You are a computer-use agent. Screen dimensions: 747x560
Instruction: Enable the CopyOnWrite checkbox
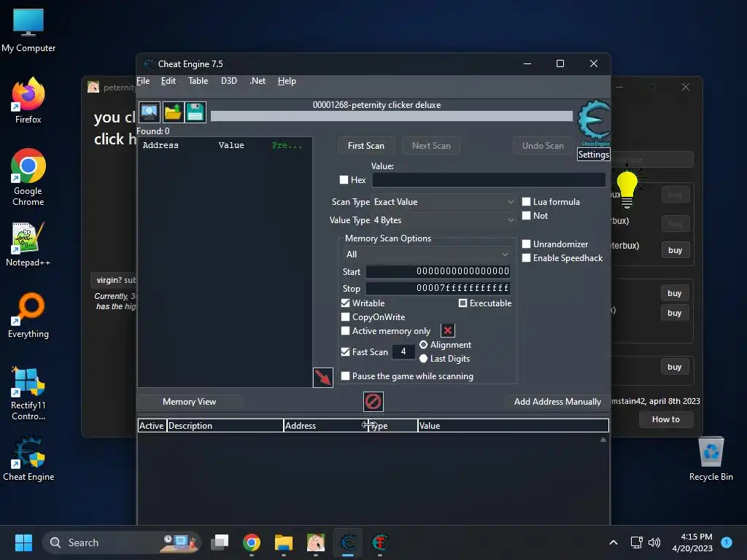coord(345,317)
